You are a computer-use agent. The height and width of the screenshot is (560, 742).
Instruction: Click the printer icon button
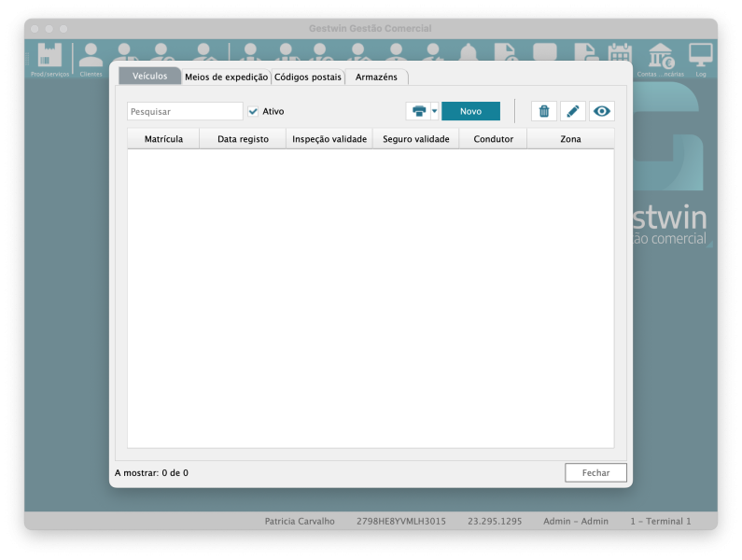(x=418, y=111)
